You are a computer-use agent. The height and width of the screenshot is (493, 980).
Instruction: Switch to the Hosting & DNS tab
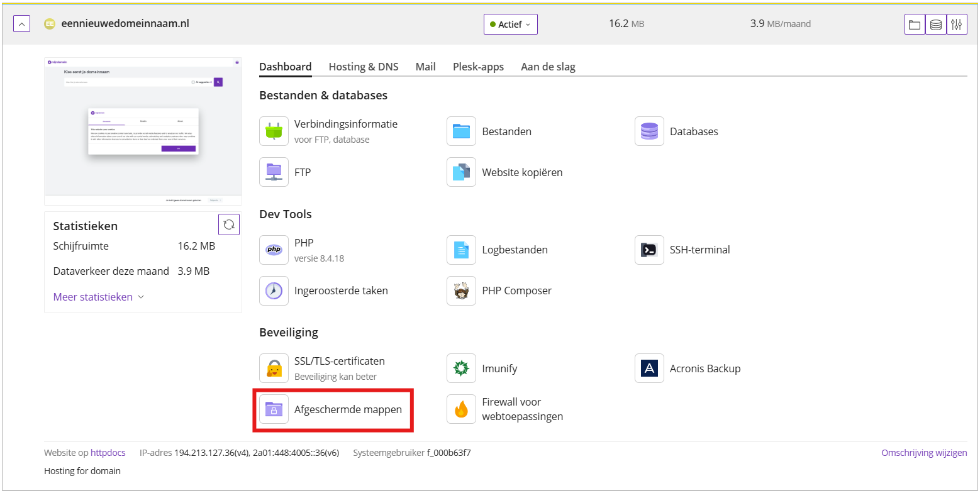pos(364,67)
